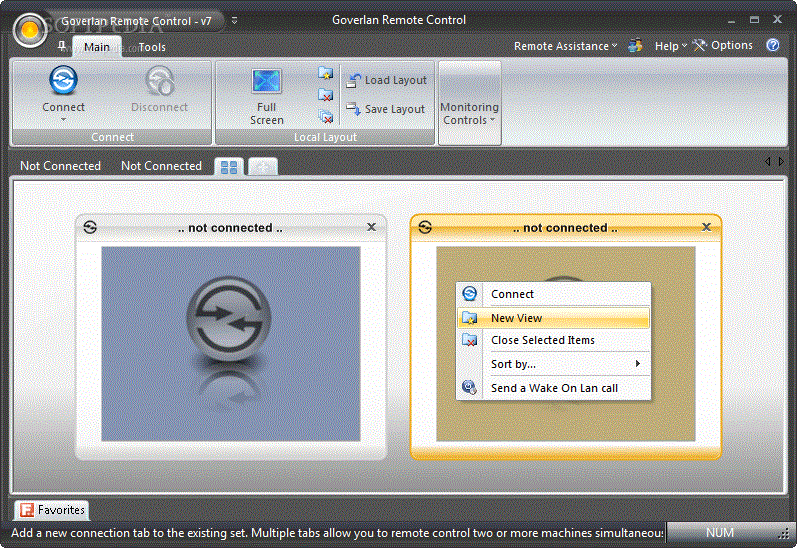Click the orange Goverlan application orb button
This screenshot has width=797, height=548.
pyautogui.click(x=29, y=30)
